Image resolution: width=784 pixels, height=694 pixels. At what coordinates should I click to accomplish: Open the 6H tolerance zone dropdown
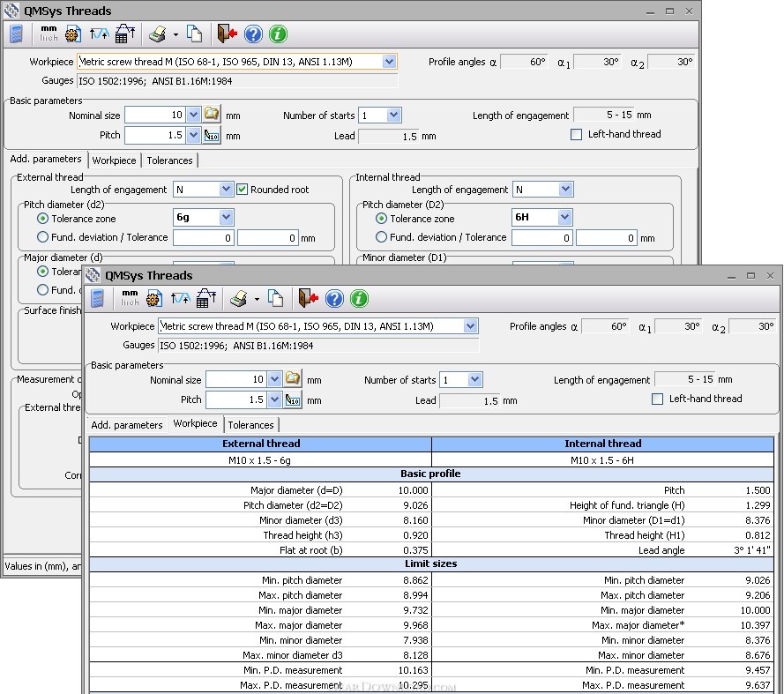point(565,217)
